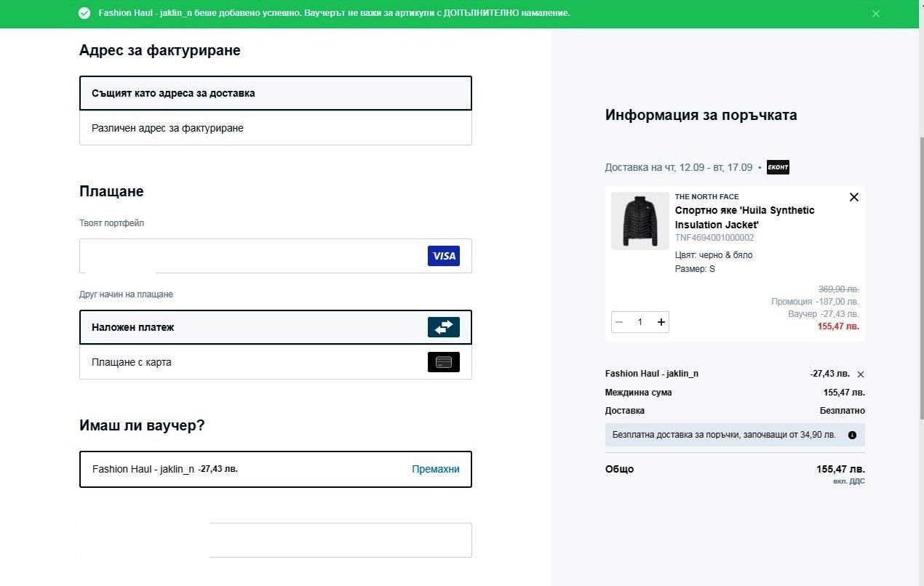Click the black credit card icon

point(443,362)
